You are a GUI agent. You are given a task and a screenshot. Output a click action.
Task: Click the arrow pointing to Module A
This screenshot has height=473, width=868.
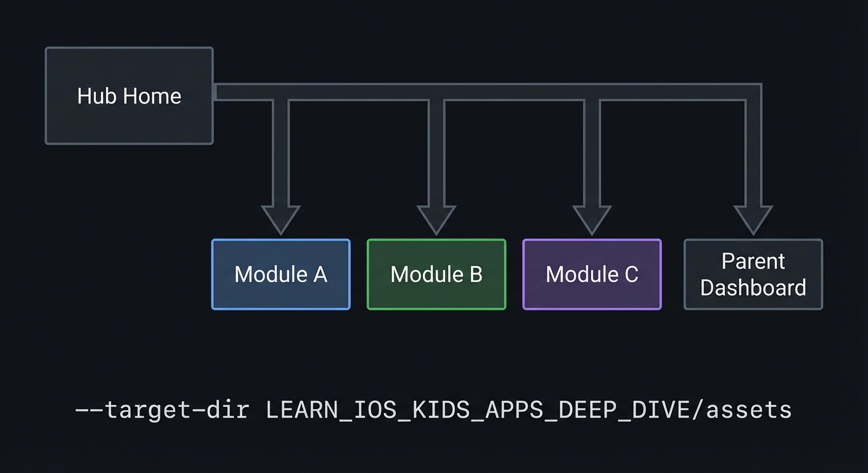click(x=280, y=216)
